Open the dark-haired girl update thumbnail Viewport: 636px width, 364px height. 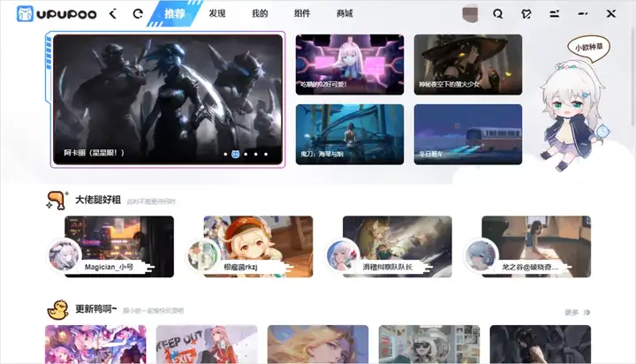tap(541, 345)
